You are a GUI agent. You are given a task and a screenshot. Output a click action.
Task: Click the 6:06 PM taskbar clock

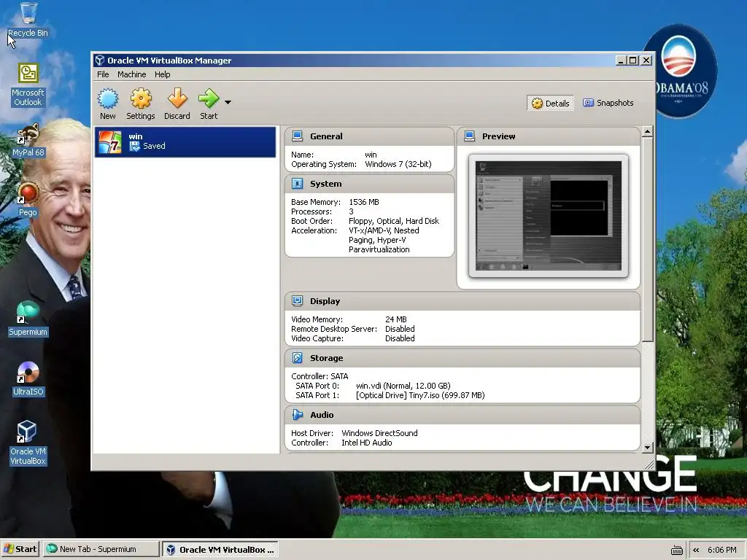(x=721, y=550)
